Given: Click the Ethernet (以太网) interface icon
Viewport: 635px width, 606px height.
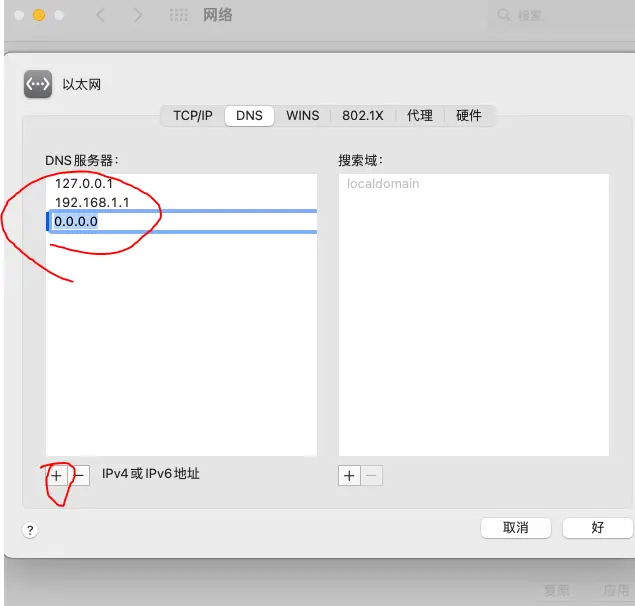Looking at the screenshot, I should point(38,85).
